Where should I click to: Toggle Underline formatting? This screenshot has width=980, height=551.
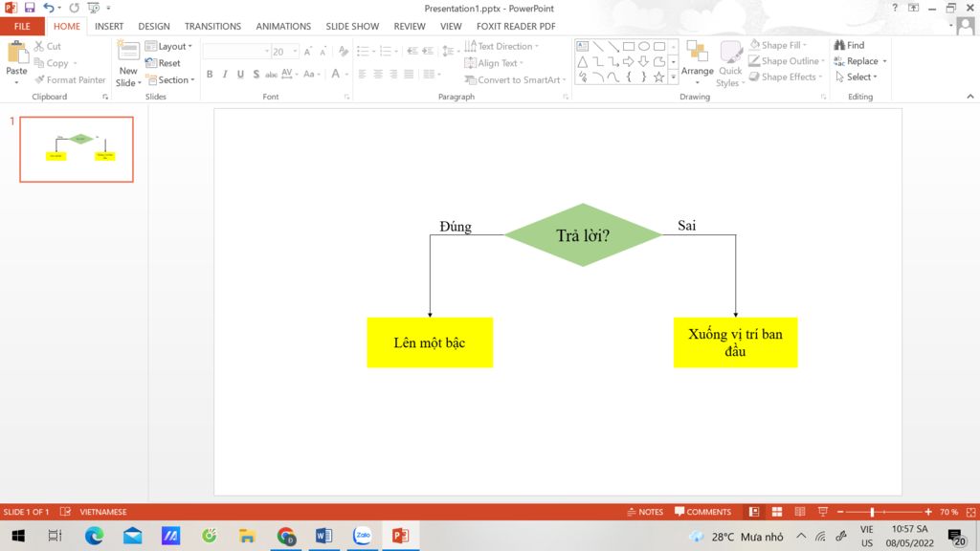click(x=240, y=75)
